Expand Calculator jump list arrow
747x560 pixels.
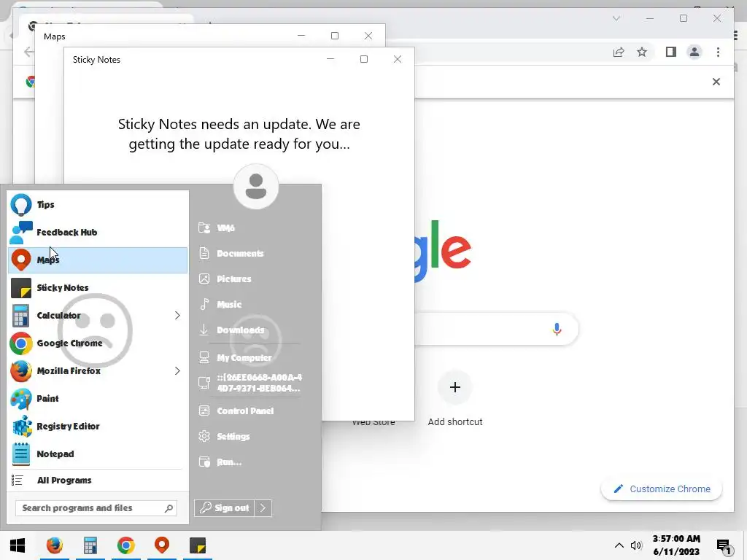177,315
